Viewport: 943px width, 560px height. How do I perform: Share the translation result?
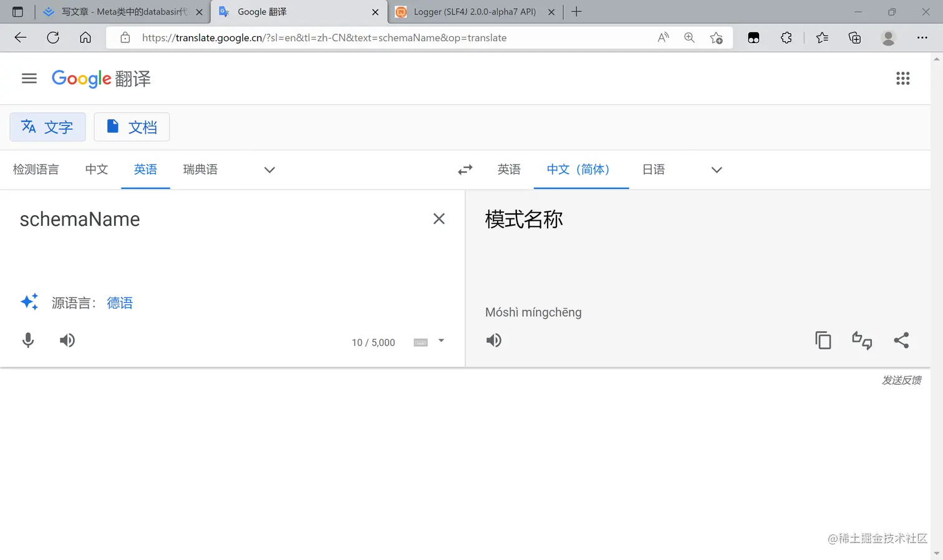pyautogui.click(x=901, y=340)
